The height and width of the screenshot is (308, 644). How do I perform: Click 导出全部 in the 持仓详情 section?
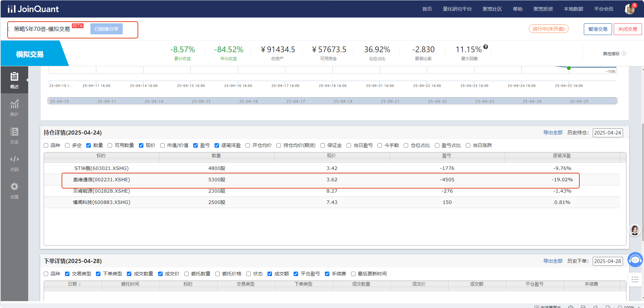pyautogui.click(x=553, y=133)
